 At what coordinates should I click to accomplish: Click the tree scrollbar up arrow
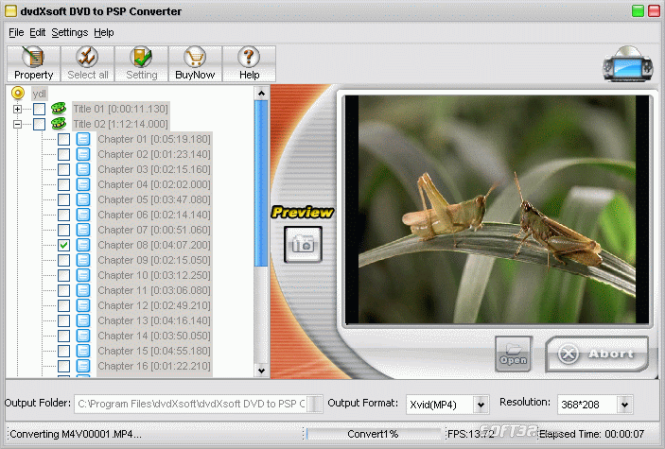pyautogui.click(x=261, y=93)
